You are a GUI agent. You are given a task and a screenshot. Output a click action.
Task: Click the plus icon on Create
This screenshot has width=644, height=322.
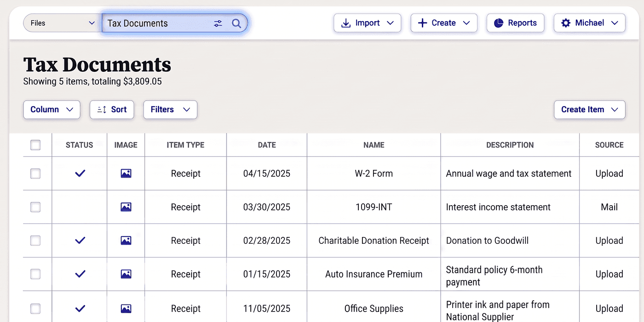[422, 23]
